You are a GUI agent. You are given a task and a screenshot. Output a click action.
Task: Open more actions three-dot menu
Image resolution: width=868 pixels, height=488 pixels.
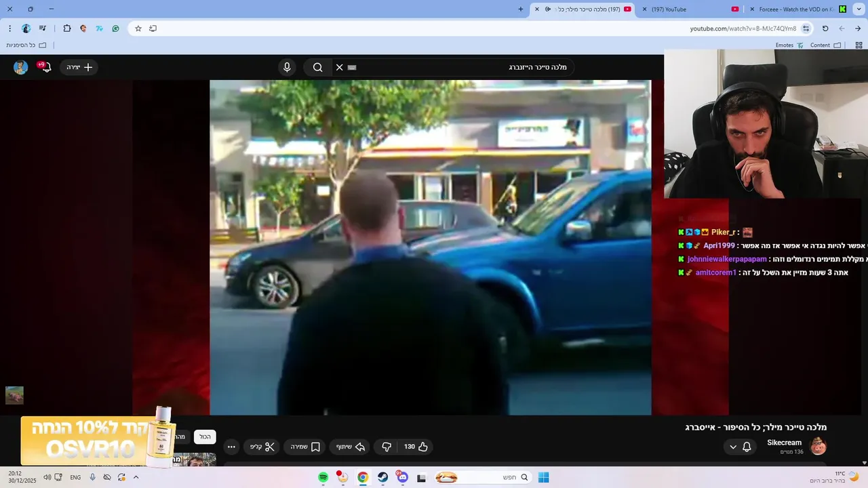(231, 447)
